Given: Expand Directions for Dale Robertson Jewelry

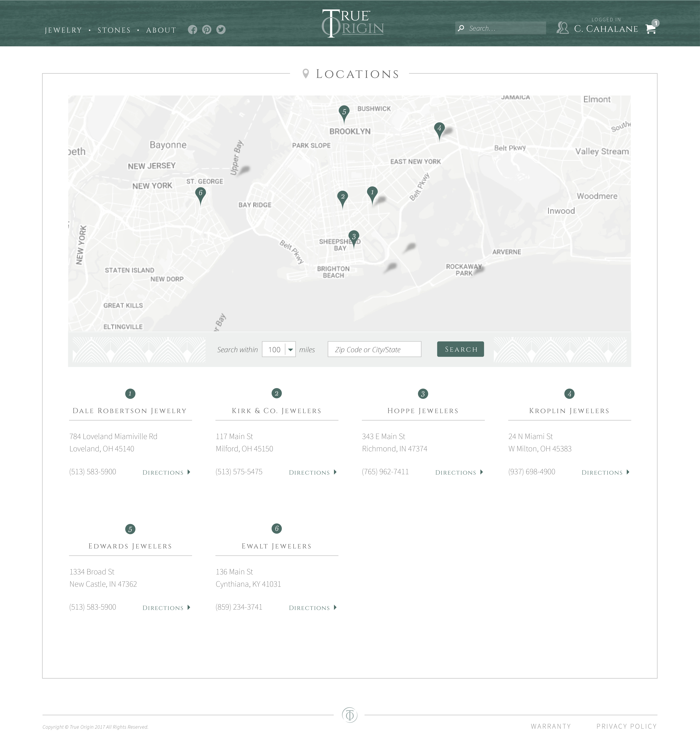Looking at the screenshot, I should pyautogui.click(x=166, y=472).
